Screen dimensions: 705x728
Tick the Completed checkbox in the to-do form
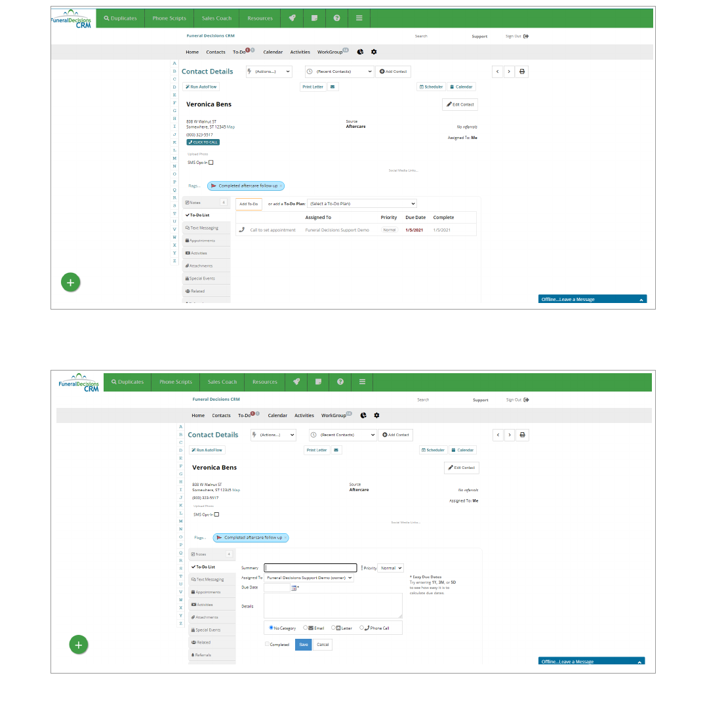coord(268,644)
